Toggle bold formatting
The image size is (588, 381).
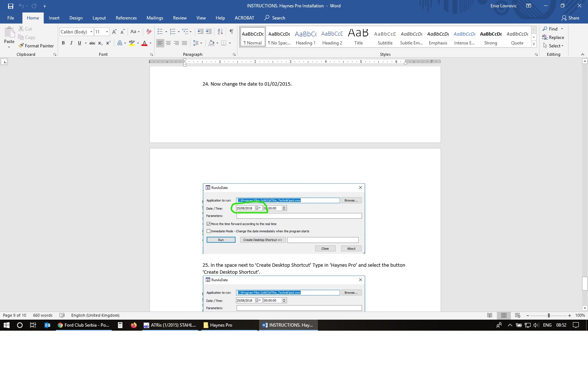(63, 43)
